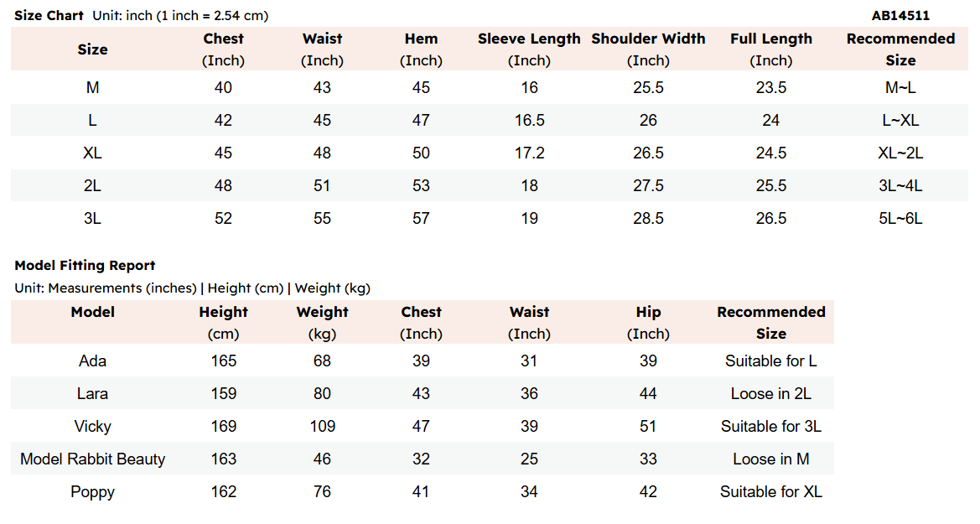This screenshot has height=524, width=980.
Task: Click the 3L size row label
Action: click(x=92, y=218)
